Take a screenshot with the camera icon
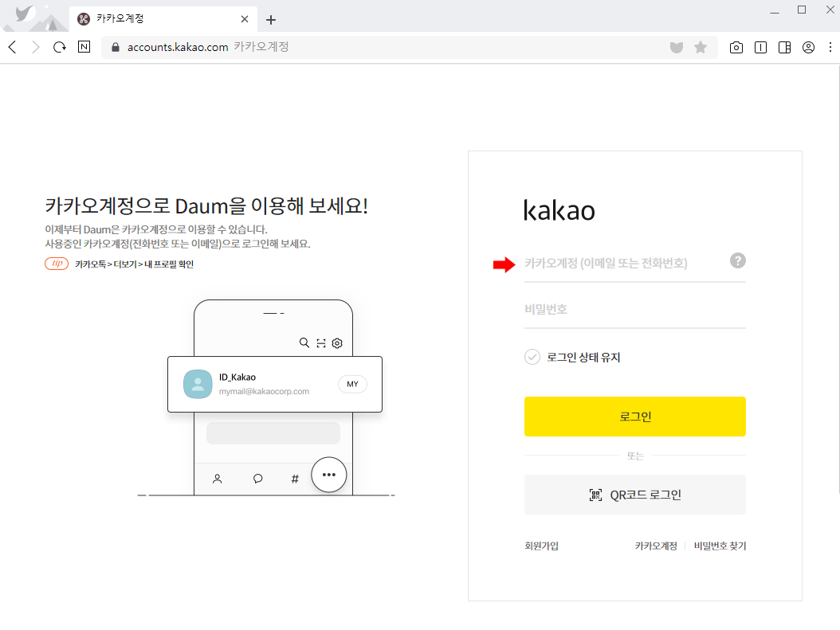The image size is (840, 630). [736, 48]
